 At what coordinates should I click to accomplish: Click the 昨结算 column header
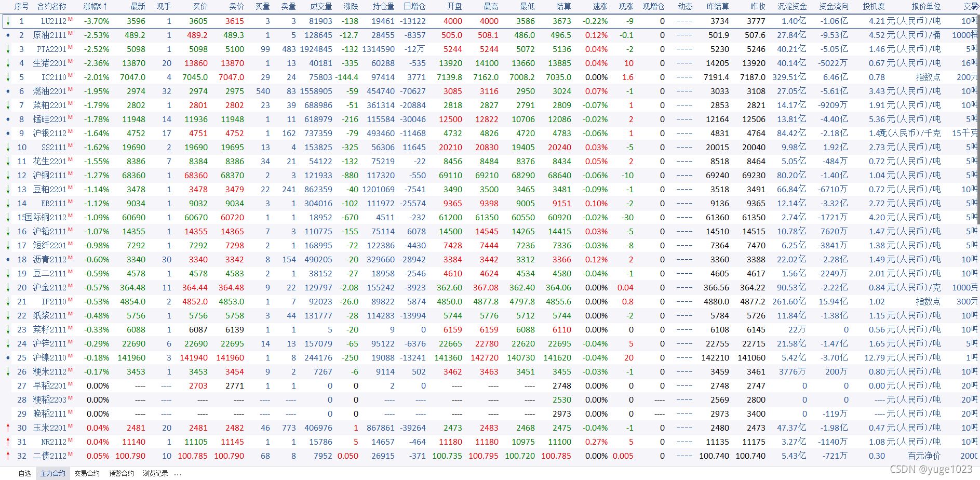(x=718, y=6)
